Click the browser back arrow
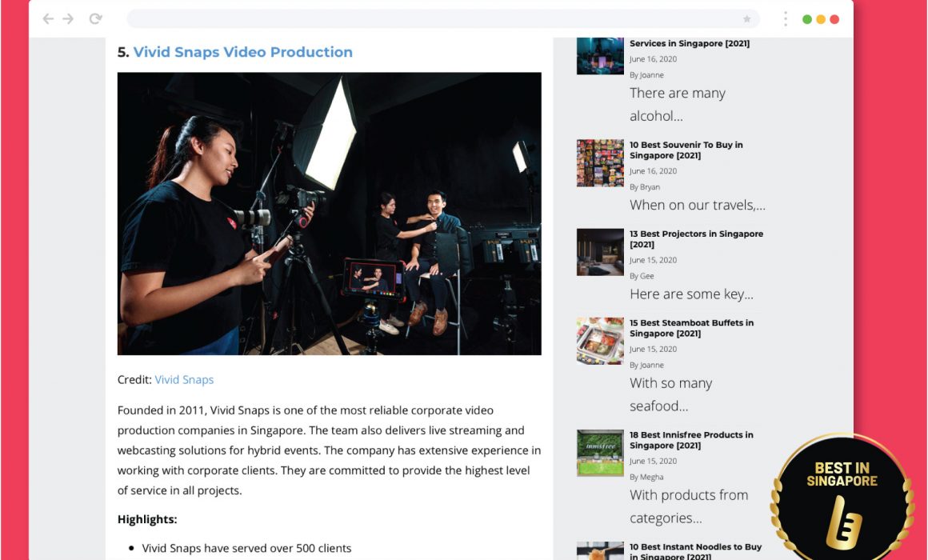Image resolution: width=928 pixels, height=560 pixels. click(48, 19)
